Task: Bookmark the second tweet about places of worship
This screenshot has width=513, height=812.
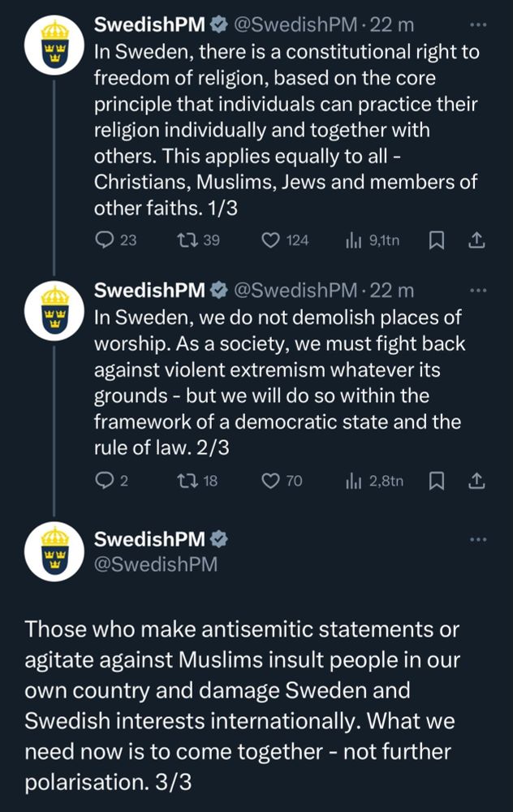Action: [x=437, y=481]
